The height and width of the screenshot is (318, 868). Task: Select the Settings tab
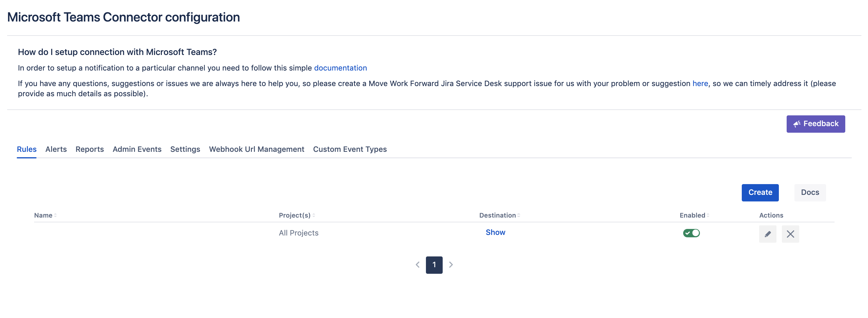click(185, 149)
